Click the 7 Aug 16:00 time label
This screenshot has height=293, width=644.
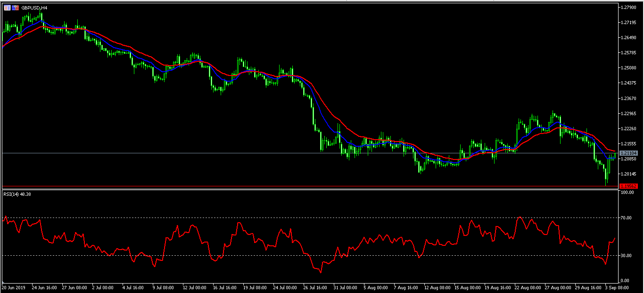pos(405,287)
